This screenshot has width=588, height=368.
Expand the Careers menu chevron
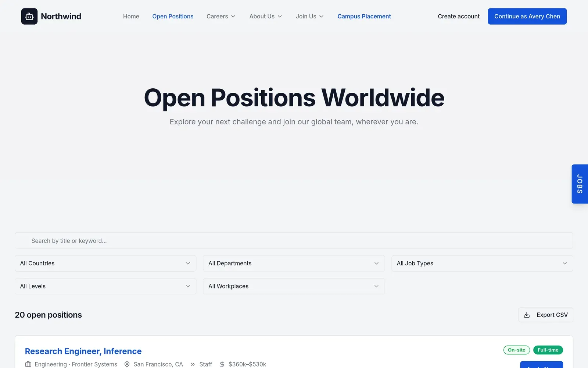pos(233,17)
